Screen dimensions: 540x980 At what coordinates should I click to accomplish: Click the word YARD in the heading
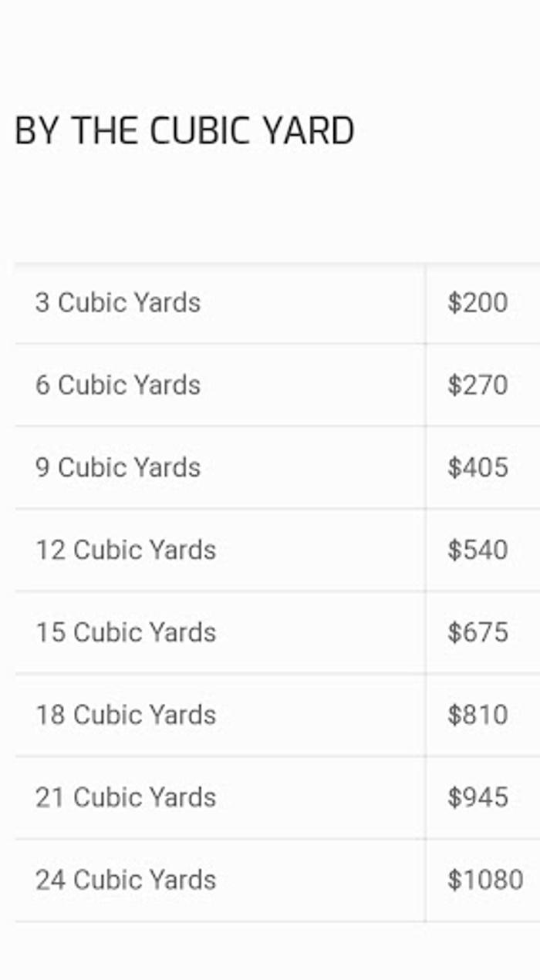(x=307, y=131)
